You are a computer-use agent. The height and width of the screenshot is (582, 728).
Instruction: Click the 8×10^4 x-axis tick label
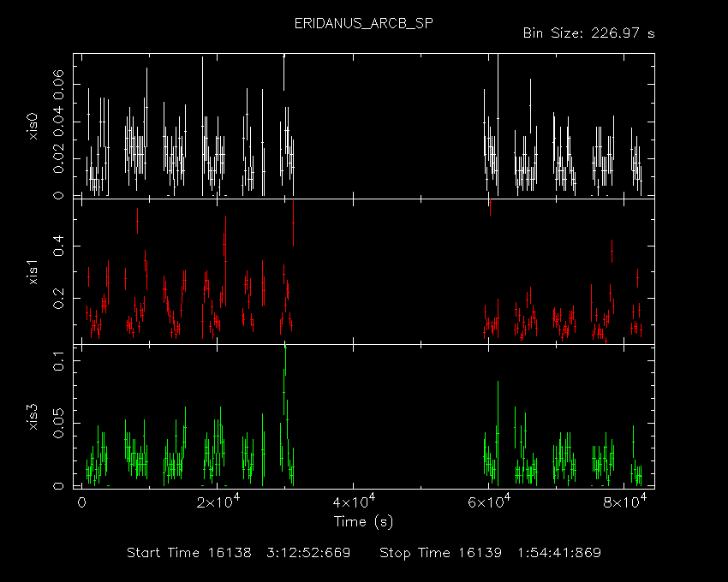coord(624,502)
